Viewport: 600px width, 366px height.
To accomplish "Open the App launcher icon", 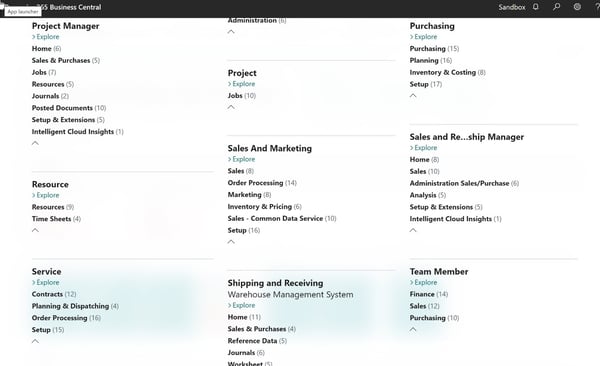I will point(2,7).
